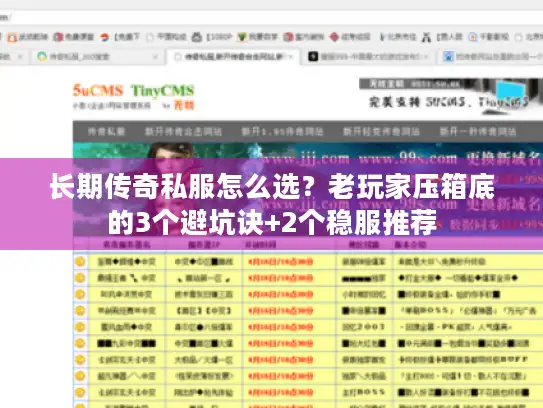The height and width of the screenshot is (408, 543).
Task: Click the 主打BOSS cell in server table
Action: click(x=364, y=392)
